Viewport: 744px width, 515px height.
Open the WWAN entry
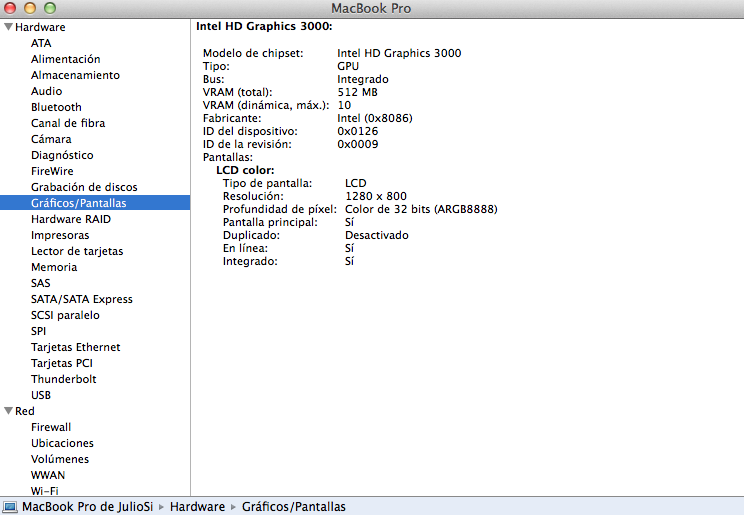[48, 475]
